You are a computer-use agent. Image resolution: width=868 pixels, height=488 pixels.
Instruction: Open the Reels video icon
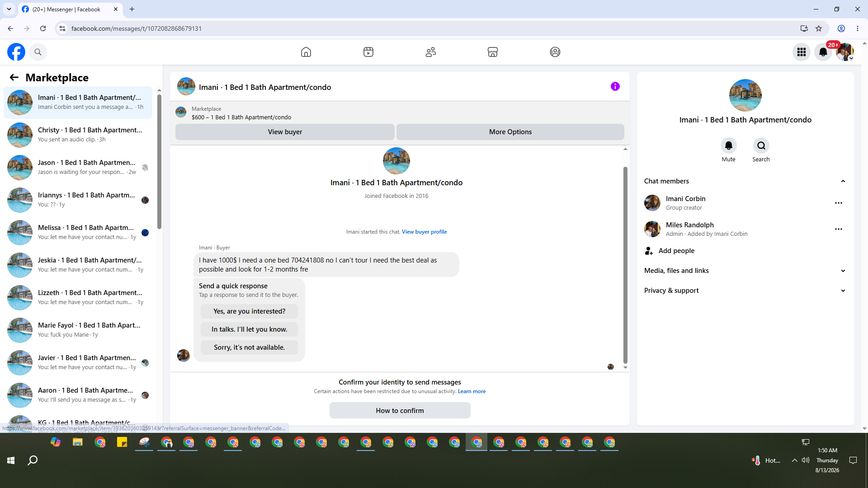tap(368, 52)
